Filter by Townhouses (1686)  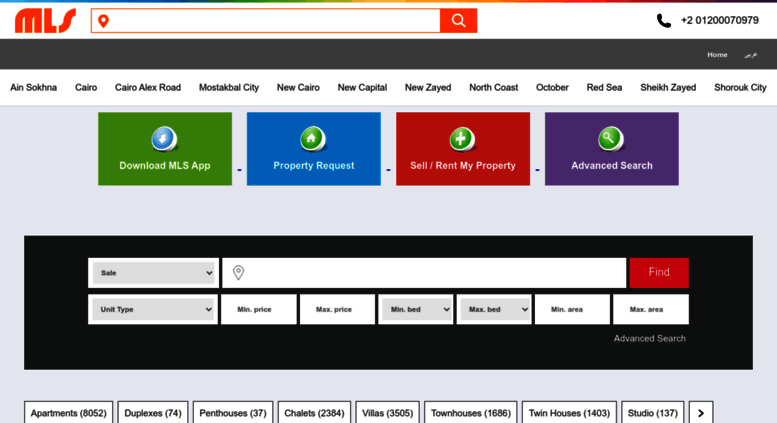pos(471,413)
